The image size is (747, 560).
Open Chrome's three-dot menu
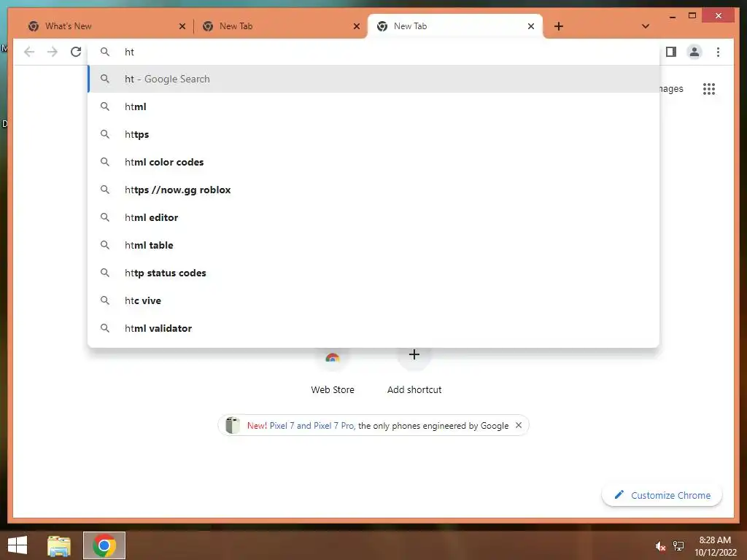coord(718,52)
